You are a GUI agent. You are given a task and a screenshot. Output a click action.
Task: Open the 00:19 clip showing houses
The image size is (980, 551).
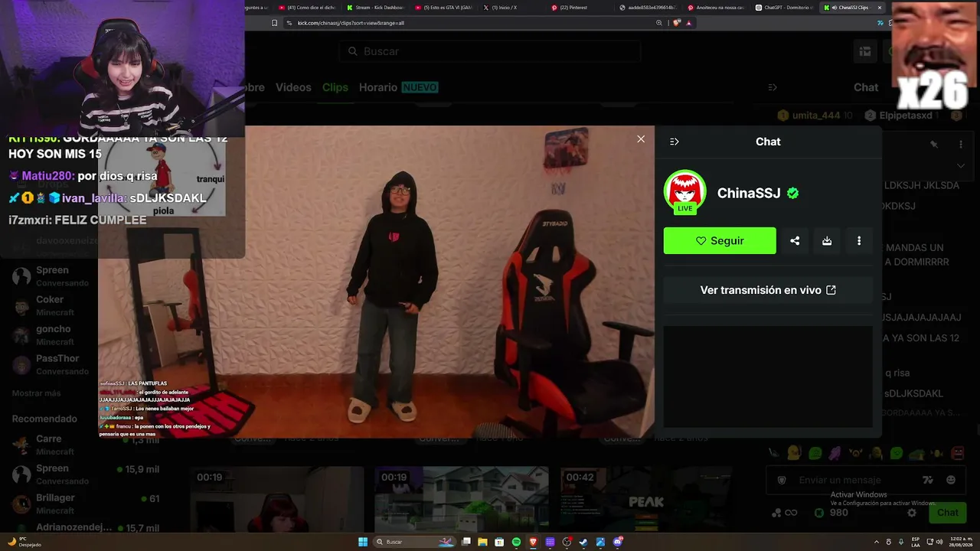coord(462,499)
